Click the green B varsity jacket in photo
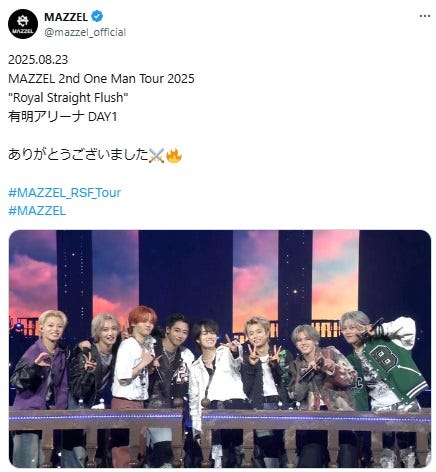Image resolution: width=436 pixels, height=472 pixels. 388,372
